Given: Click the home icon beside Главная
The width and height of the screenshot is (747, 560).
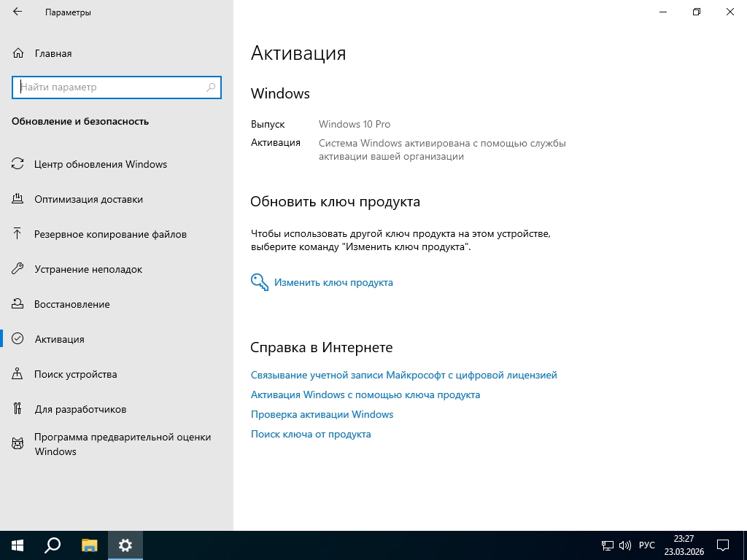Looking at the screenshot, I should click(x=18, y=52).
